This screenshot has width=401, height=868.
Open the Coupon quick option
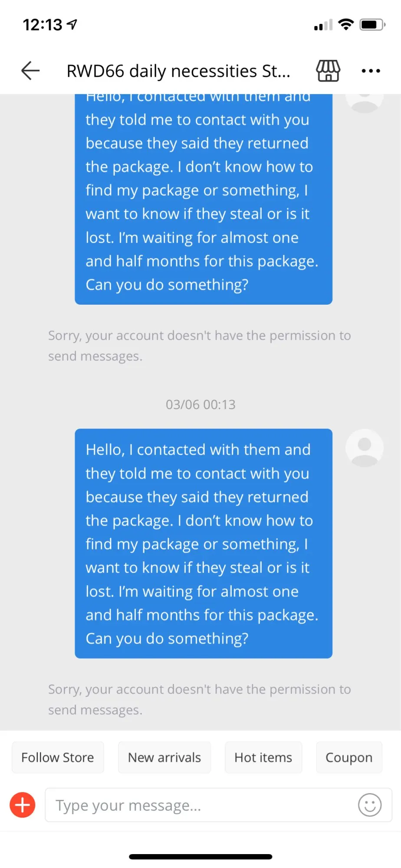coord(349,757)
